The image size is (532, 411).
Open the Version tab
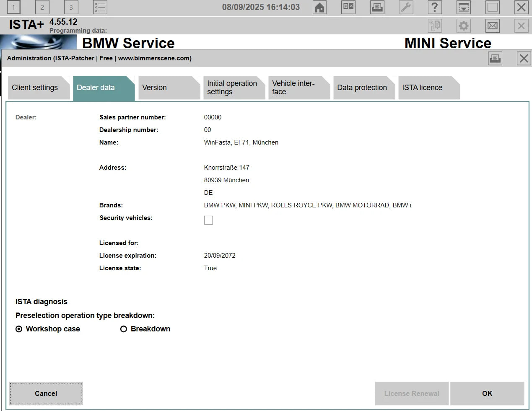(154, 88)
